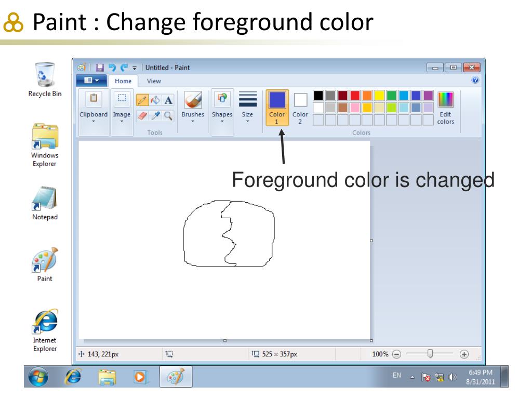Pick the orange color swatch
The height and width of the screenshot is (399, 532).
coord(367,96)
